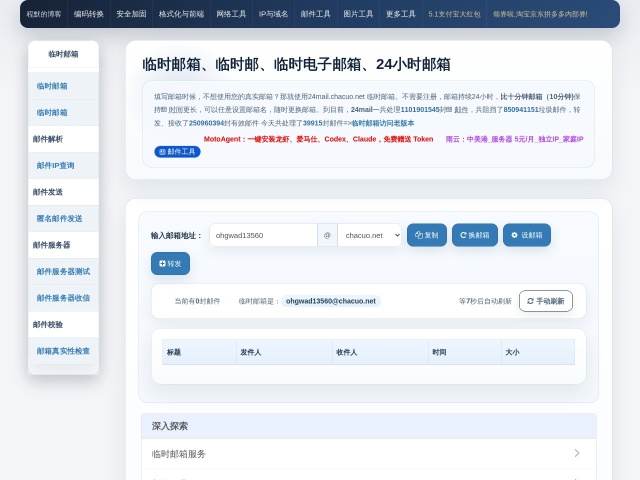Open the 编码转换 menu item
This screenshot has width=640, height=480.
point(89,14)
